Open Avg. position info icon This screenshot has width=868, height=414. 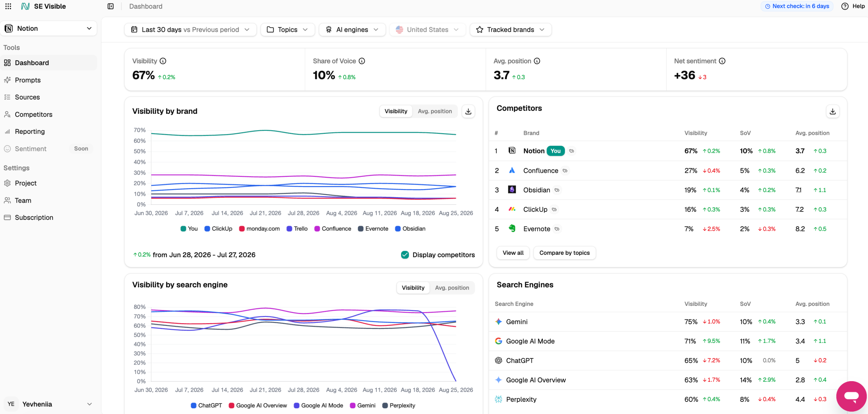click(x=537, y=61)
